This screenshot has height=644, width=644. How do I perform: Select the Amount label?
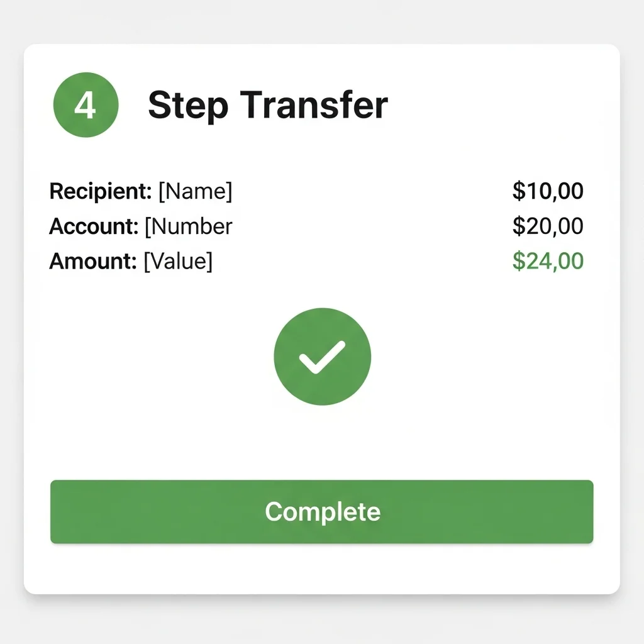pyautogui.click(x=92, y=261)
